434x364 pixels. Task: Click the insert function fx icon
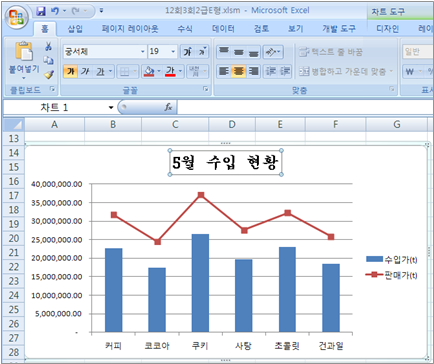pos(168,107)
